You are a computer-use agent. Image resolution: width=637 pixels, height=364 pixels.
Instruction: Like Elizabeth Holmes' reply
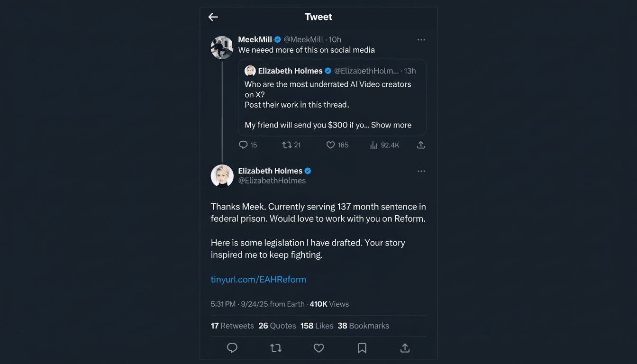pyautogui.click(x=318, y=348)
